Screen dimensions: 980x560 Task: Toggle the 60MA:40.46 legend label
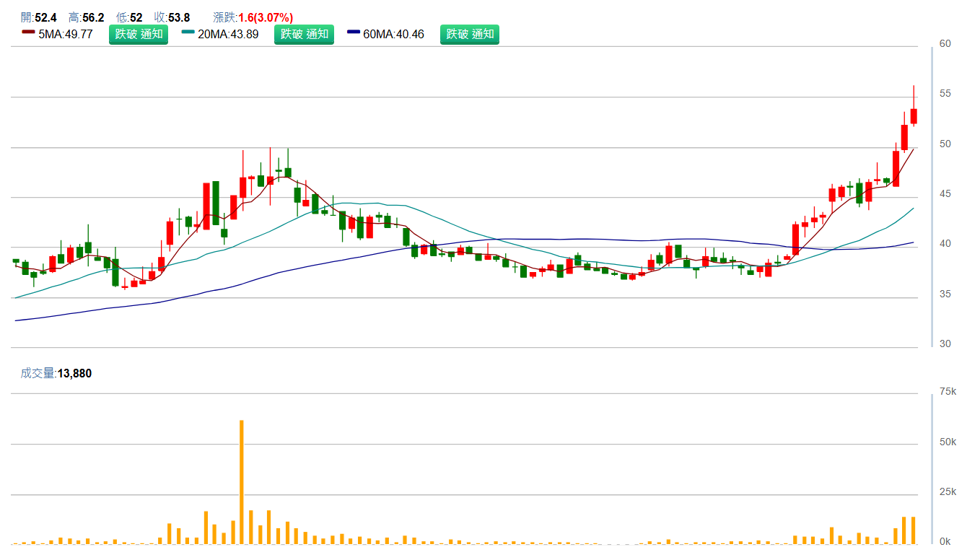394,34
